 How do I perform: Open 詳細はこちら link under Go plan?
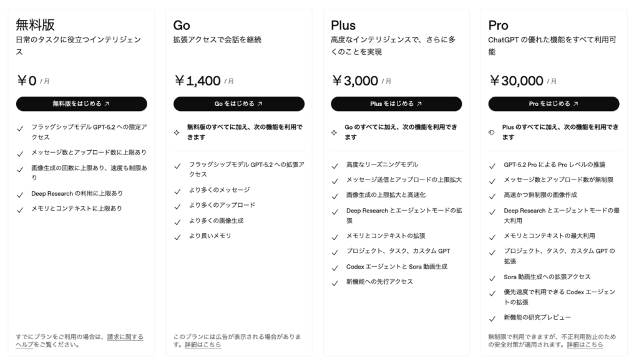pos(202,345)
